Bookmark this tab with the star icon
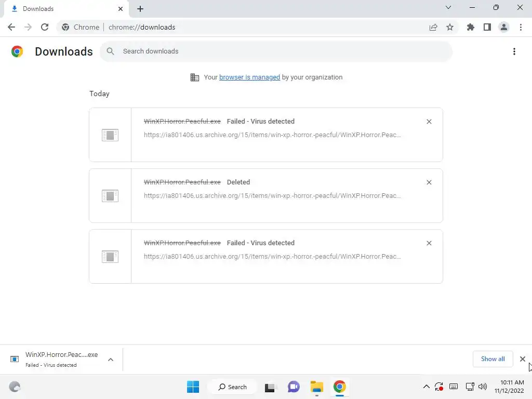The width and height of the screenshot is (532, 399). [x=450, y=27]
